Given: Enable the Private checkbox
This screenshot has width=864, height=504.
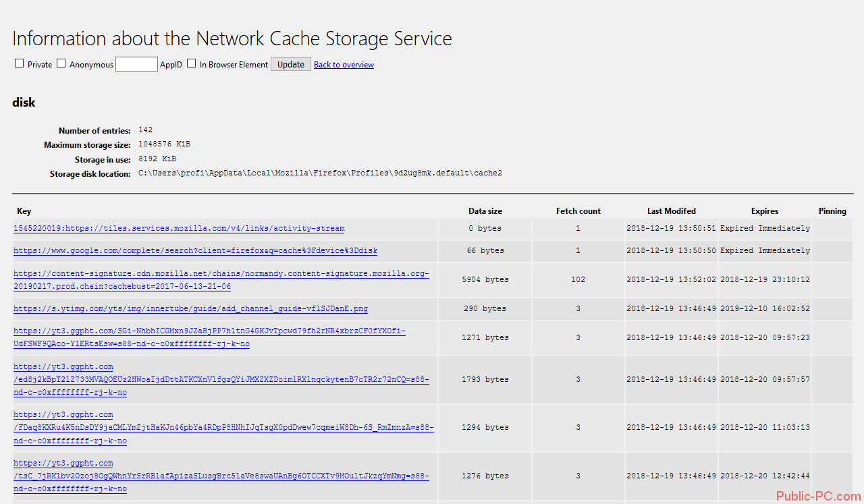Looking at the screenshot, I should 20,63.
